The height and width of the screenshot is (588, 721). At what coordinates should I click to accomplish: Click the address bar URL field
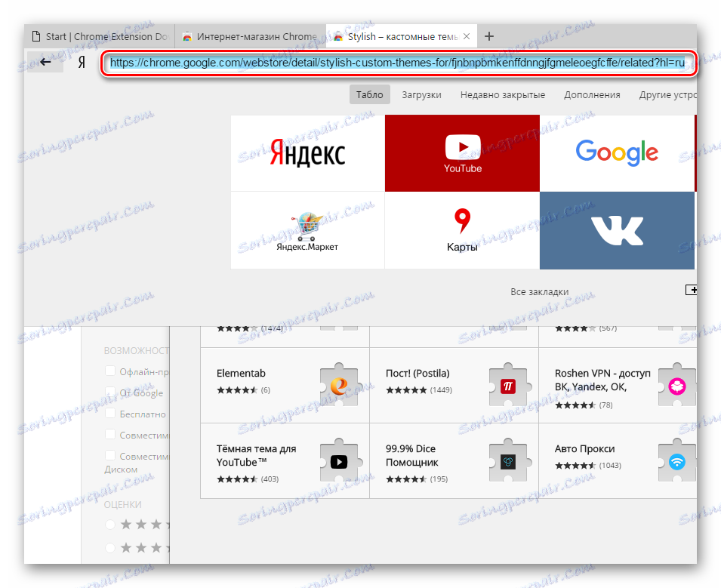[397, 63]
